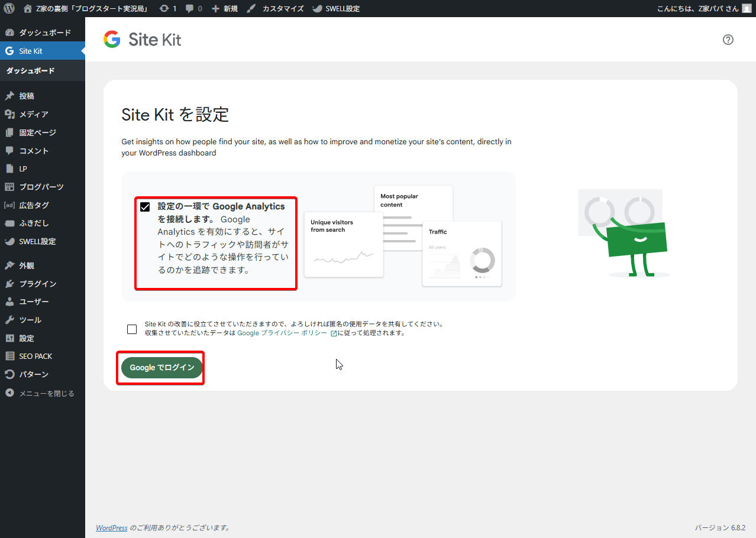Click the [ad] 広告タグ icon
This screenshot has width=756, height=538.
(x=9, y=205)
